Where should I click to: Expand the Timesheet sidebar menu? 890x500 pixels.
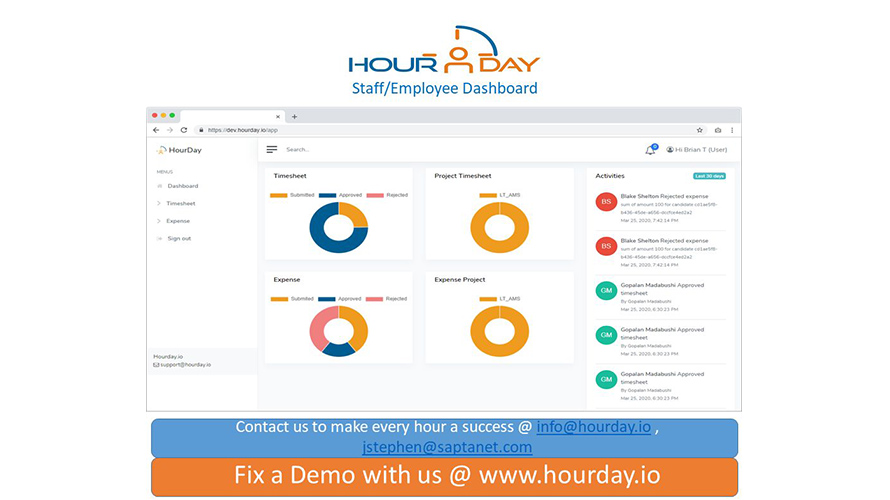(x=180, y=203)
